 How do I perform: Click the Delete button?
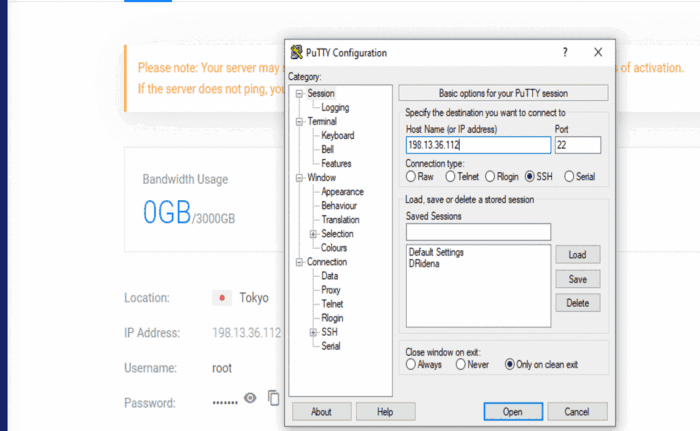[578, 303]
